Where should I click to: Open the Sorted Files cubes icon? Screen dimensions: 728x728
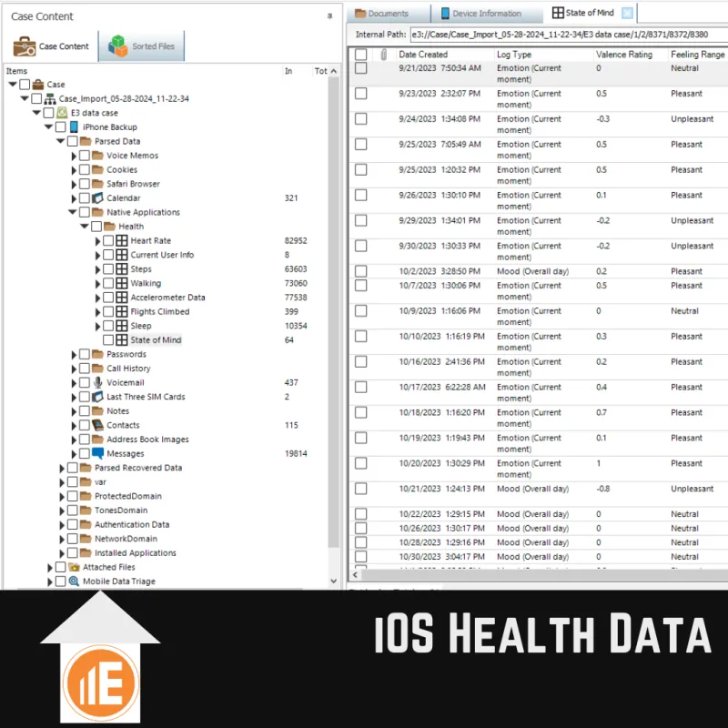[x=118, y=46]
